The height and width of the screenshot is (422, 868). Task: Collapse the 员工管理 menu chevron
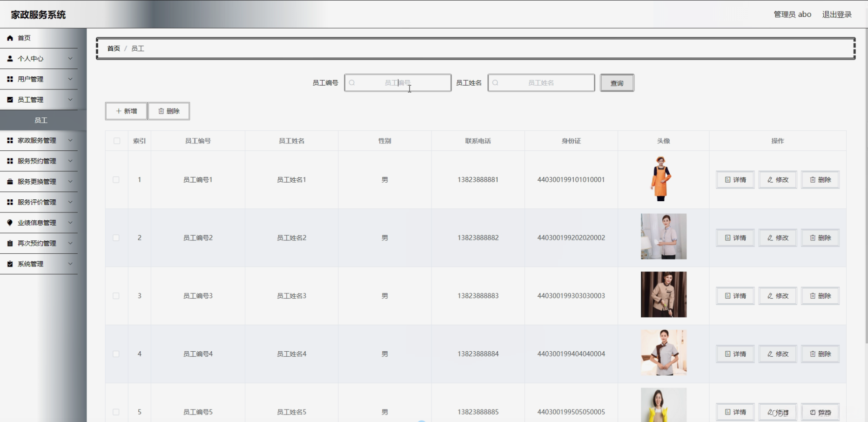70,100
